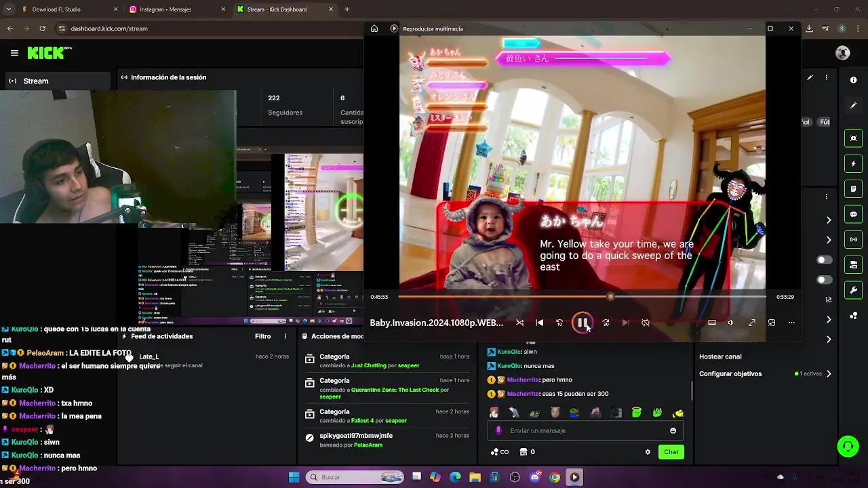
Task: Click the wrench sidebar icon
Action: pyautogui.click(x=853, y=290)
